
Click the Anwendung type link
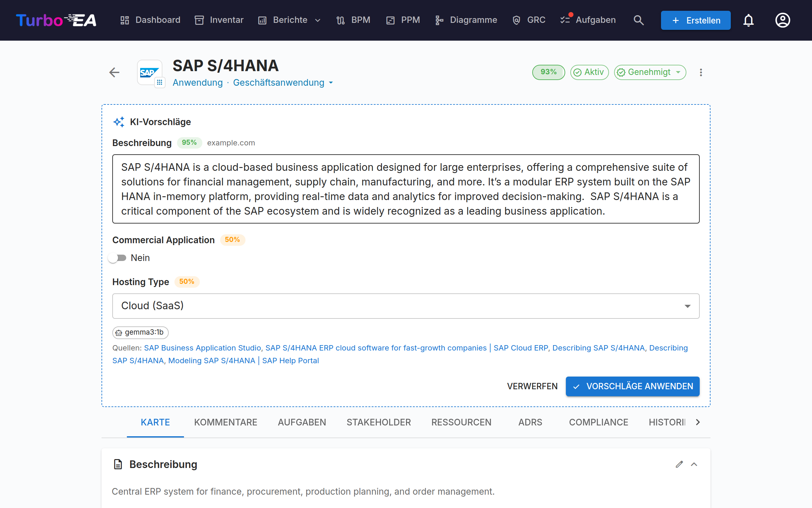[198, 83]
